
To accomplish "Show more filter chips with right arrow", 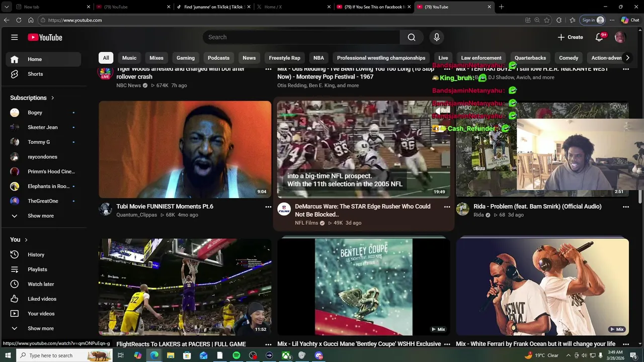I will [627, 58].
